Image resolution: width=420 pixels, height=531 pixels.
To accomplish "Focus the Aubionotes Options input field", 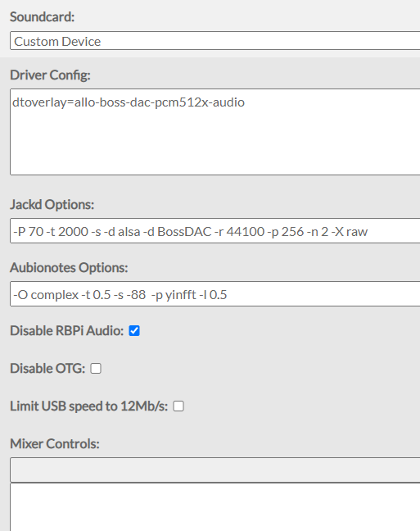I will [215, 294].
